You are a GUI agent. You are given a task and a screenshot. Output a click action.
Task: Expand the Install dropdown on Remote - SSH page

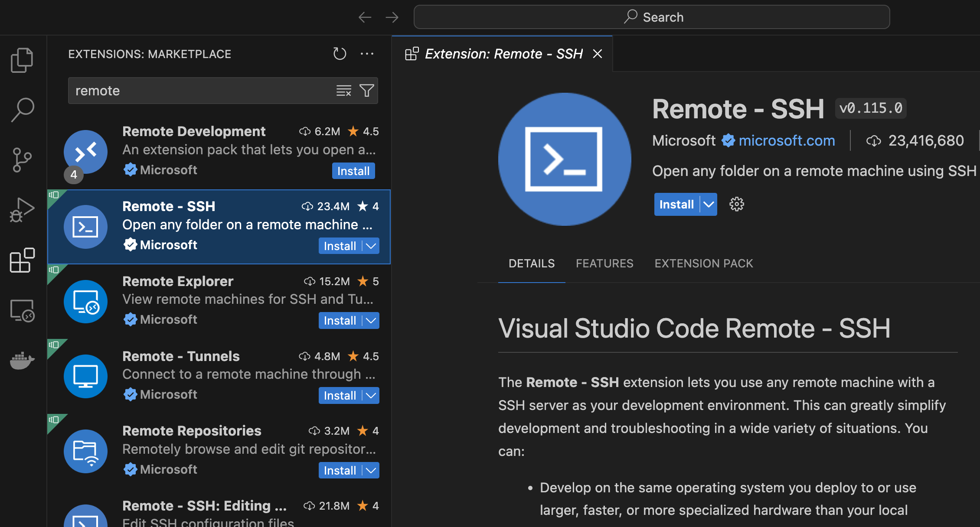tap(709, 204)
